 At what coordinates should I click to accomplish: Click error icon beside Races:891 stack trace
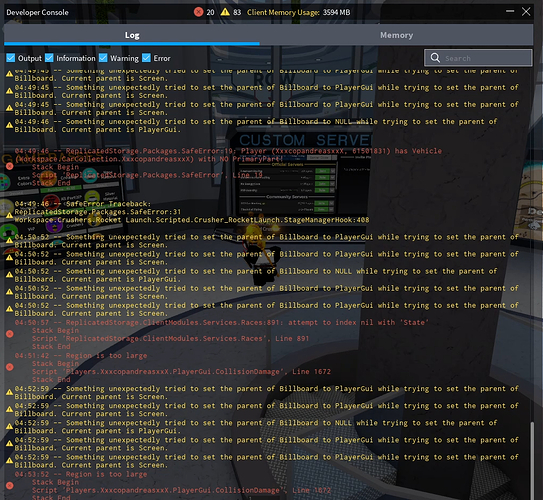point(10,334)
